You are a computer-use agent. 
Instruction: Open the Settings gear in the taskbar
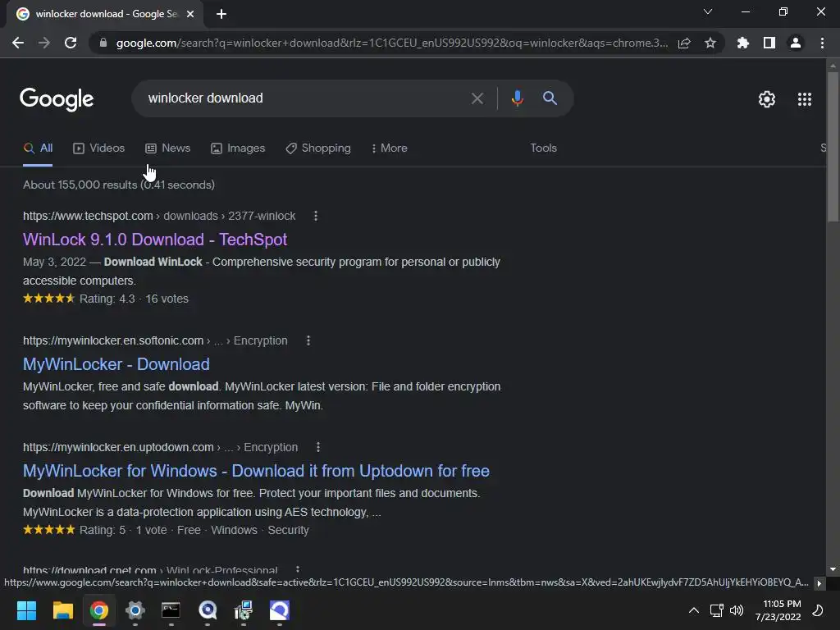tap(135, 610)
